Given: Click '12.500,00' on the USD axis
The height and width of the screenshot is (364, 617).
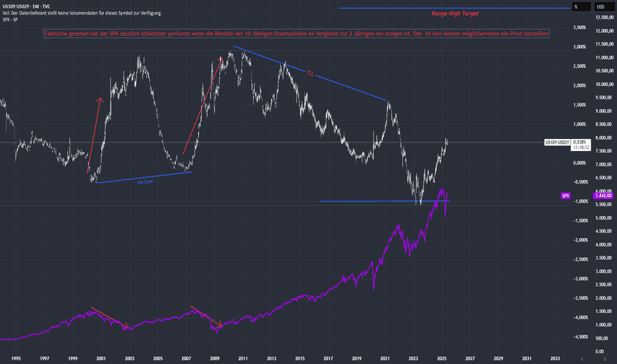Looking at the screenshot, I should tap(605, 17).
